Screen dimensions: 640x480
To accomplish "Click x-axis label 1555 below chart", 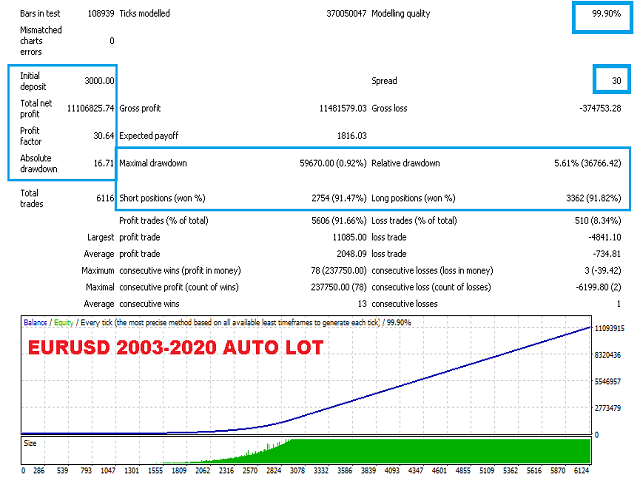I will 155,471.
